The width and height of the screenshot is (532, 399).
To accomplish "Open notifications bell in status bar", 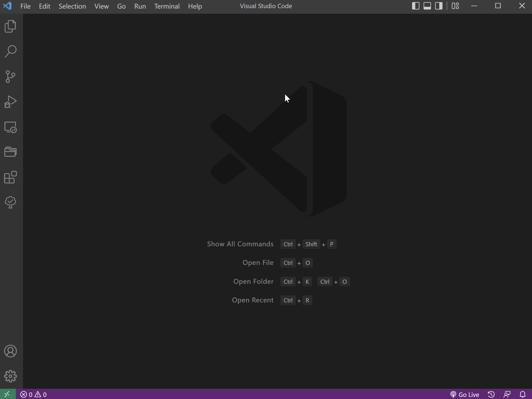I will [x=522, y=394].
